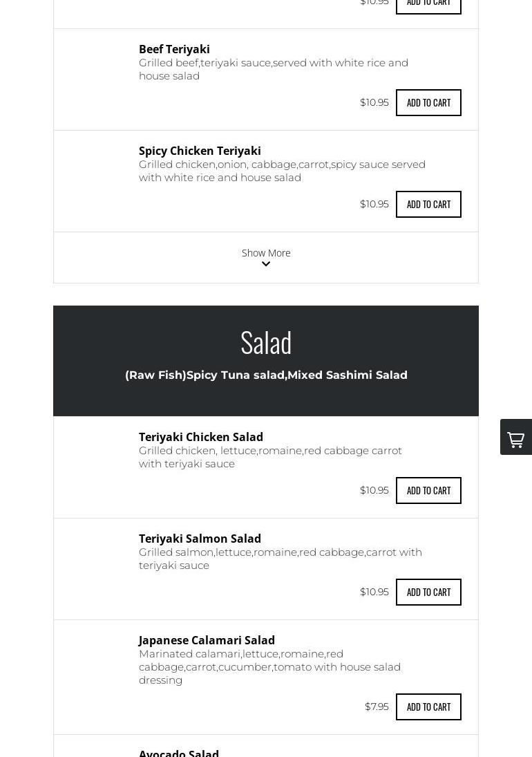Select the Spicy Chicken Teriyaki title

tap(200, 151)
